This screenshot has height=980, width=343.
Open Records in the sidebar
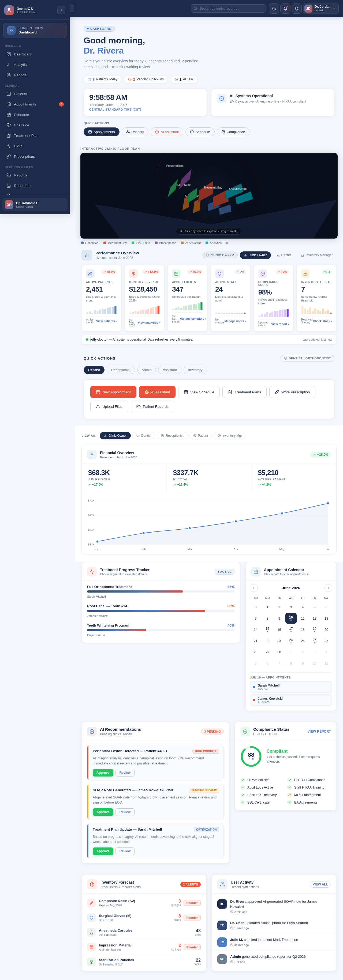coord(35,175)
